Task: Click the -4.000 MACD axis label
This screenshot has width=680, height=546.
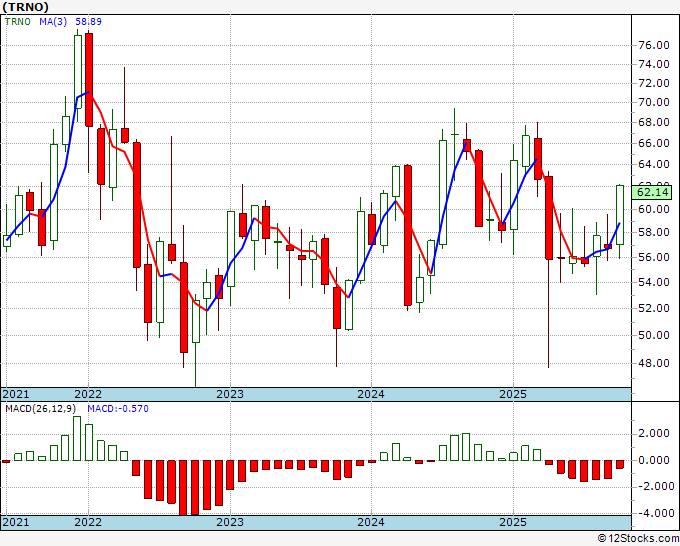Action: click(654, 513)
